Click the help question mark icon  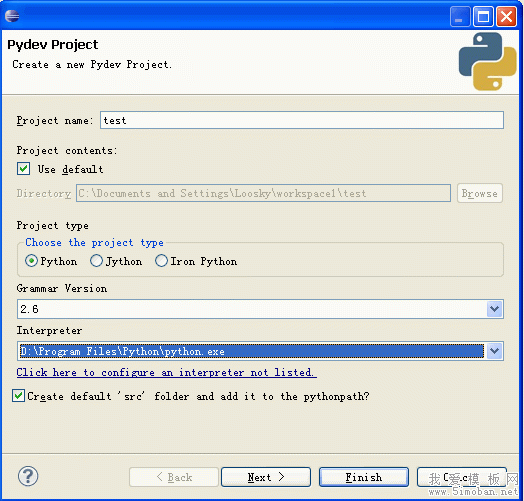28,476
